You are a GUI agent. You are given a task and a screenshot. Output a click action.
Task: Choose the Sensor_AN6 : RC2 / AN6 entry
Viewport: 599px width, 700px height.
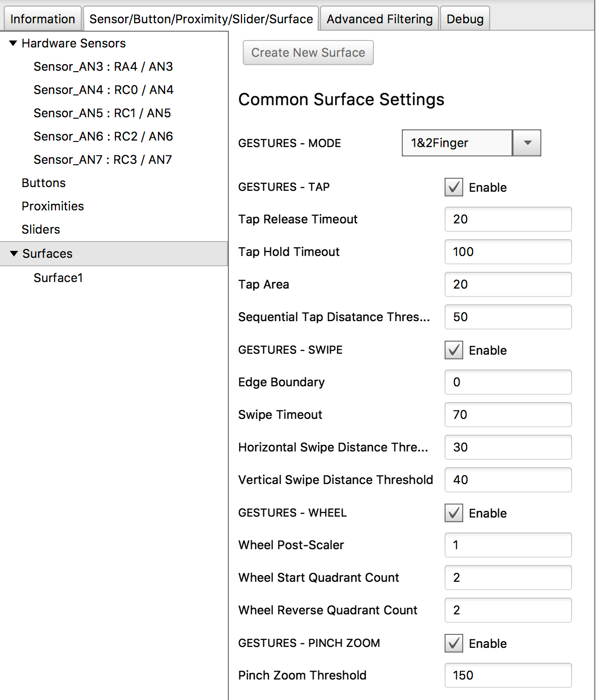coord(103,136)
